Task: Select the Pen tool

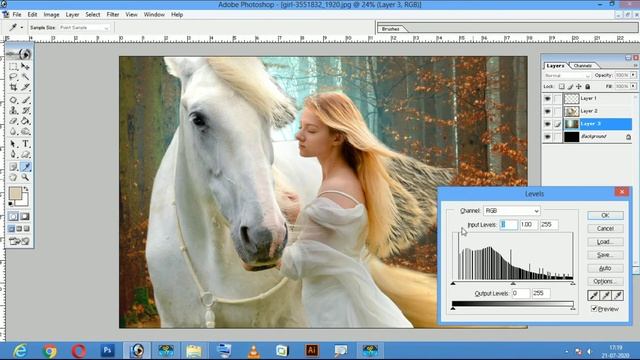Action: click(x=13, y=155)
